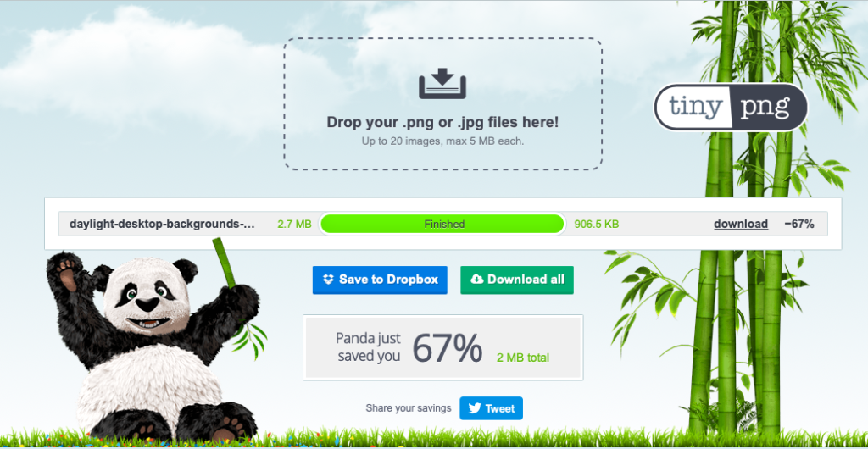This screenshot has width=868, height=449.
Task: Click the tiny png logo badge
Action: [x=731, y=108]
